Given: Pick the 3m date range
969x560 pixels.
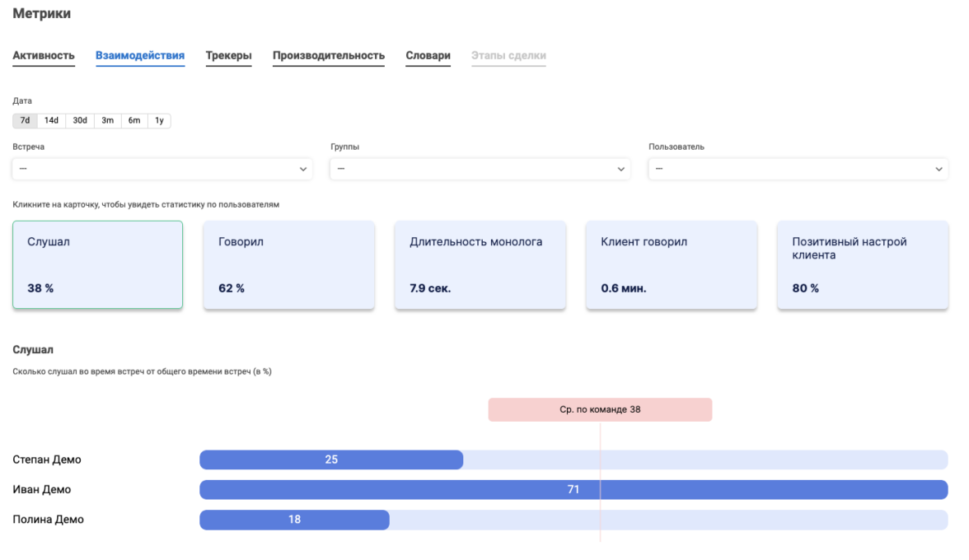Looking at the screenshot, I should point(107,120).
